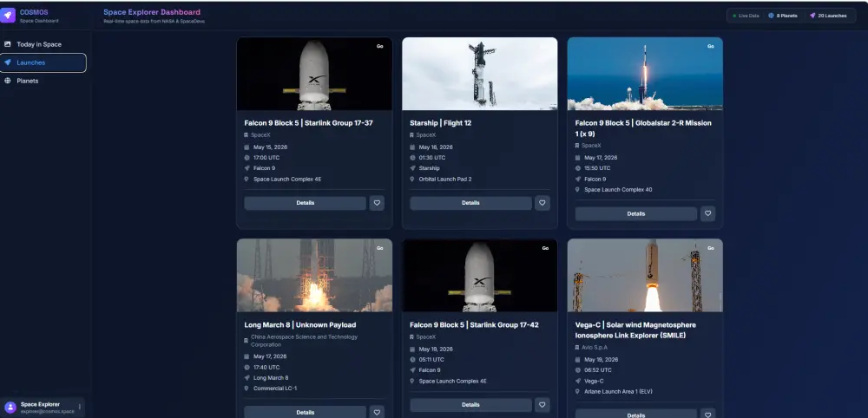
Task: Select Launches in the sidebar
Action: (x=43, y=62)
